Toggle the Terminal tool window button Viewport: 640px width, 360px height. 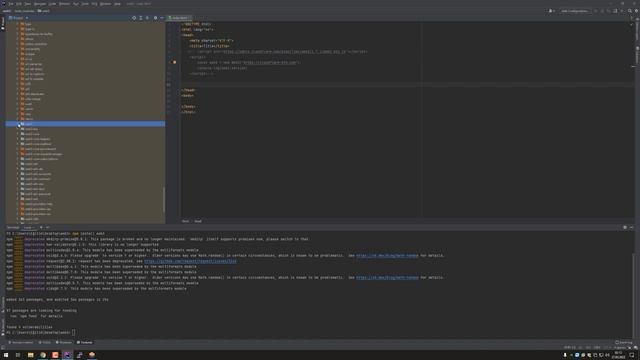pos(85,342)
